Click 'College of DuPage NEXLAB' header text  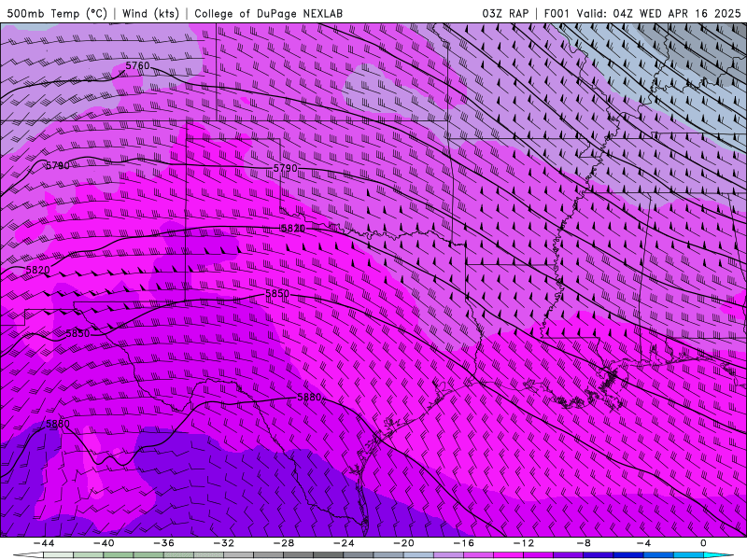tap(268, 13)
